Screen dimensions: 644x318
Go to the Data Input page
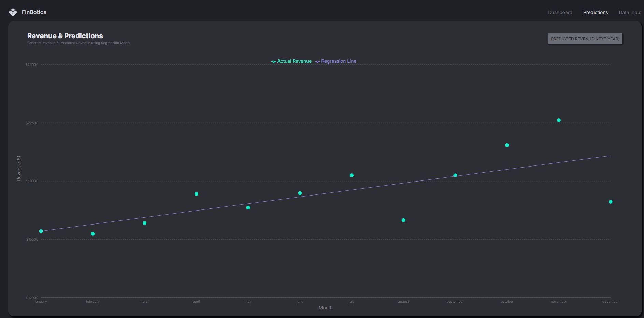pyautogui.click(x=630, y=12)
